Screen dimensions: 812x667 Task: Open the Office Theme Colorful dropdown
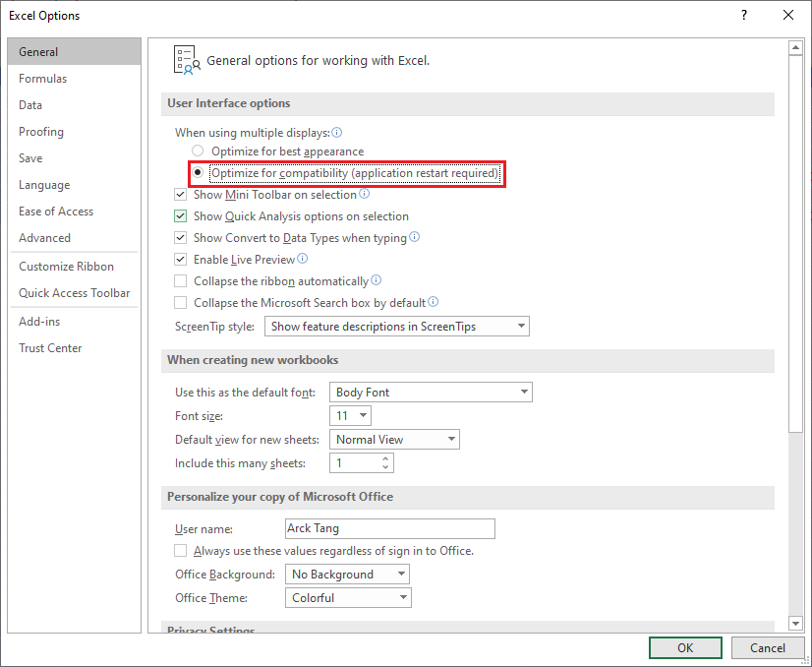[348, 597]
